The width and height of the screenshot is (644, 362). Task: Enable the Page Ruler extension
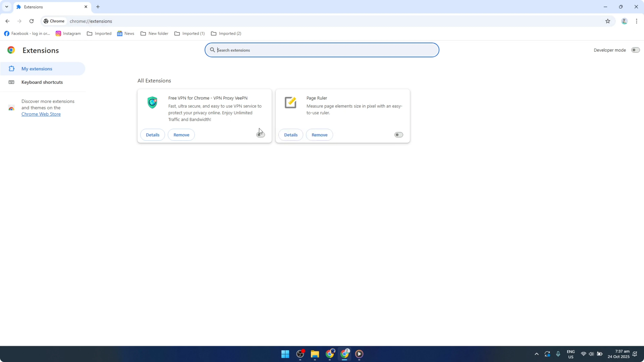(398, 135)
